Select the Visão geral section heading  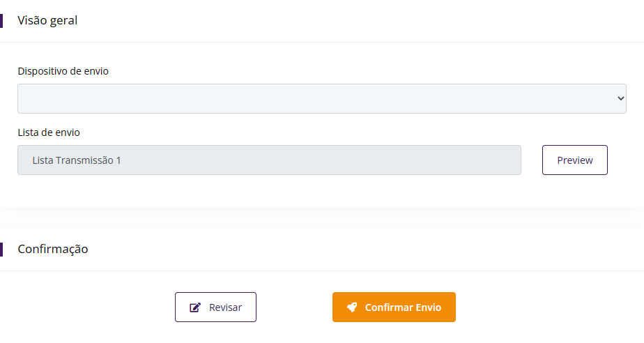pyautogui.click(x=47, y=20)
